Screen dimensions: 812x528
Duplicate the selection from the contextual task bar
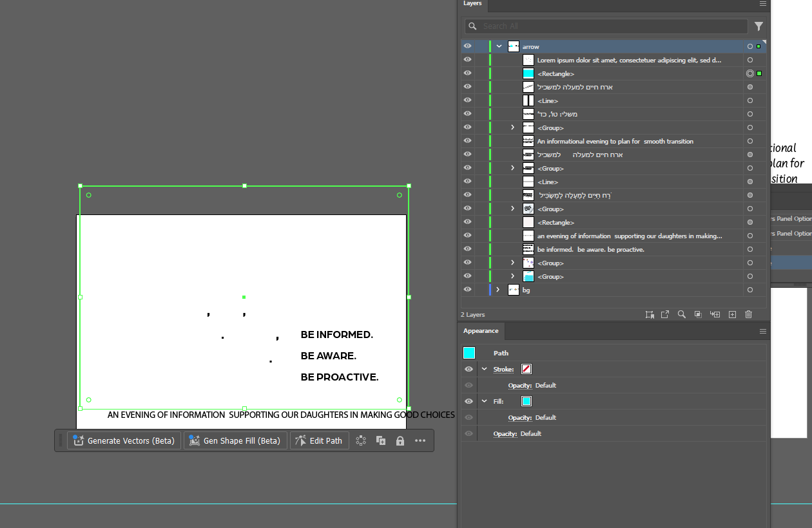(380, 440)
